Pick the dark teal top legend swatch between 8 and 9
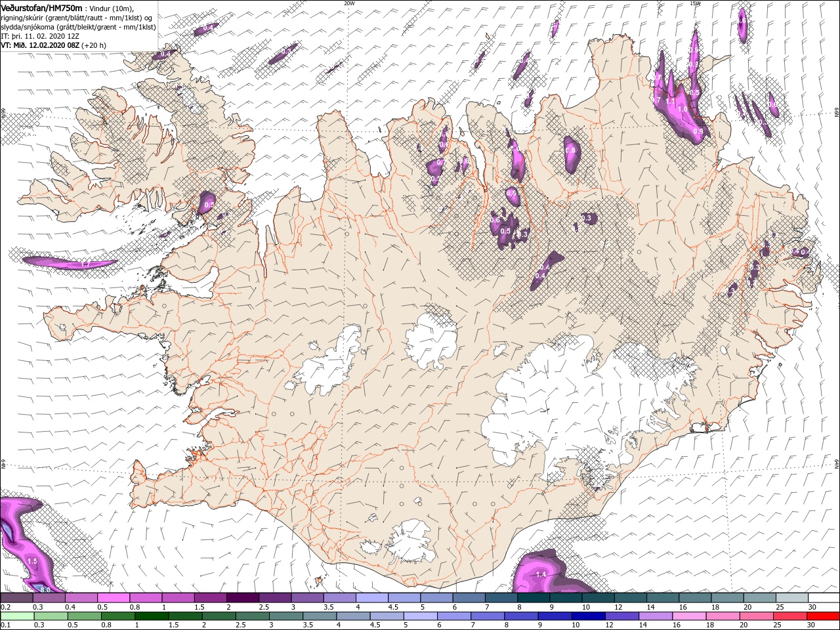The height and width of the screenshot is (630, 840). click(x=533, y=598)
